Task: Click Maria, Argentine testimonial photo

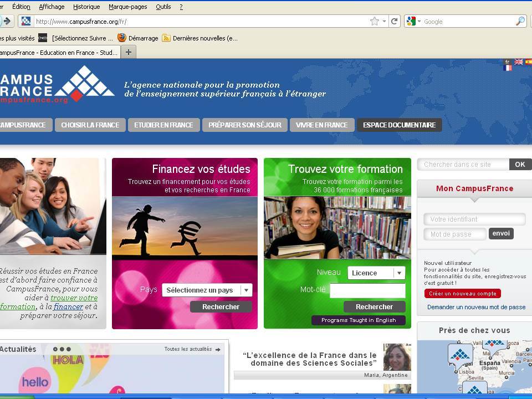Action: click(x=397, y=357)
